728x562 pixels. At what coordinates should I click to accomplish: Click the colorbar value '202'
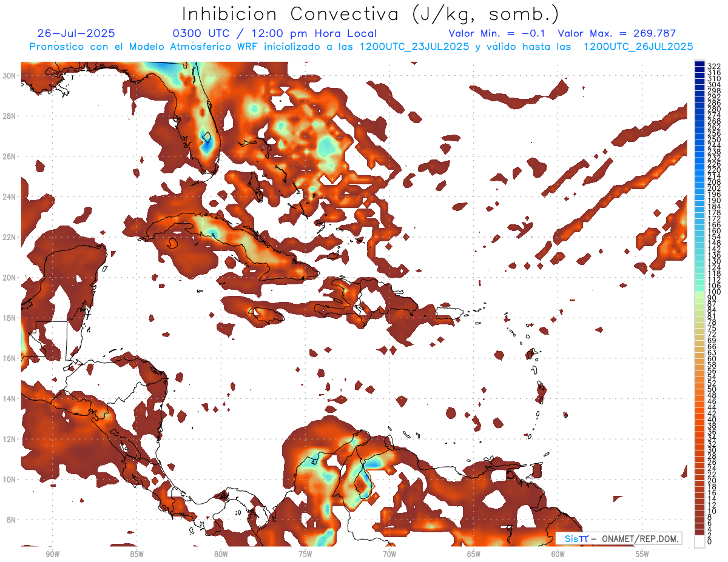tap(714, 188)
